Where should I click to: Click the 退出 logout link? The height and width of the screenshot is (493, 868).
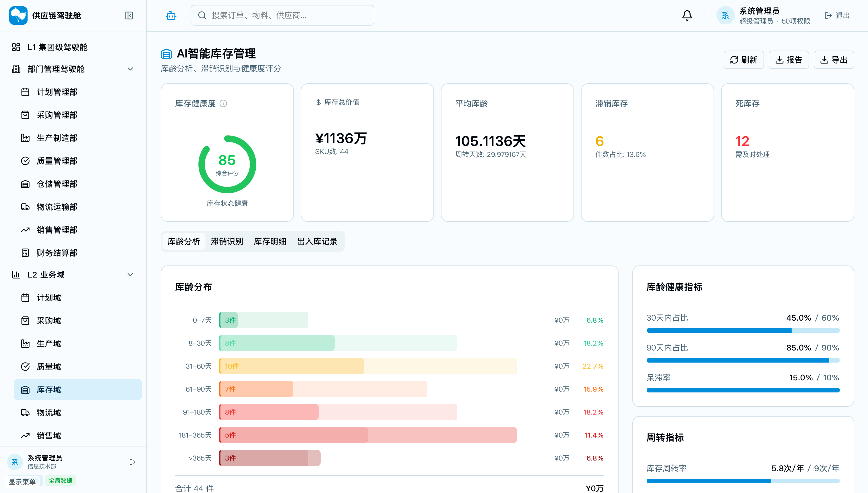837,16
